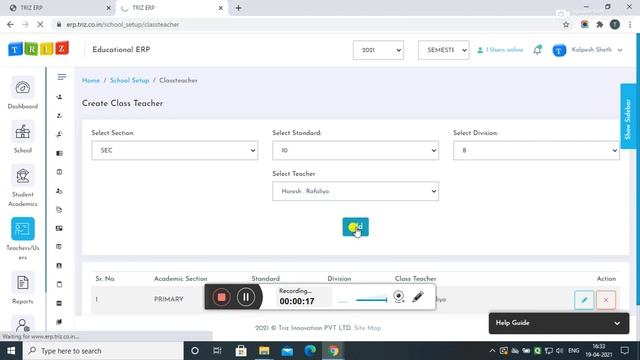Click the Standard column header
This screenshot has width=640, height=360.
[265, 279]
